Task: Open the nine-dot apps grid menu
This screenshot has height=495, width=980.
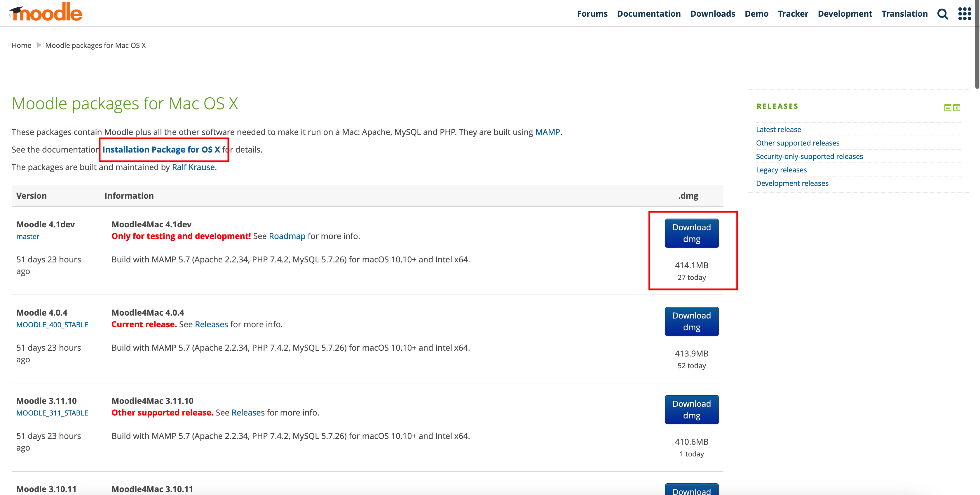Action: click(965, 14)
